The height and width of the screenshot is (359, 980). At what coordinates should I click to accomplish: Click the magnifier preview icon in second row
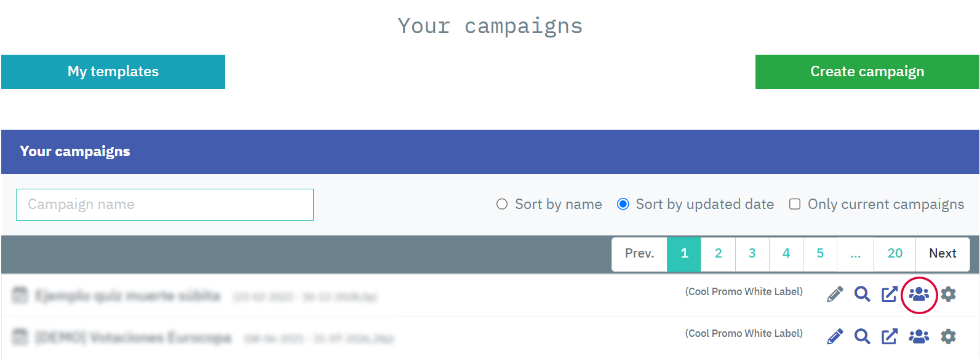pos(862,336)
